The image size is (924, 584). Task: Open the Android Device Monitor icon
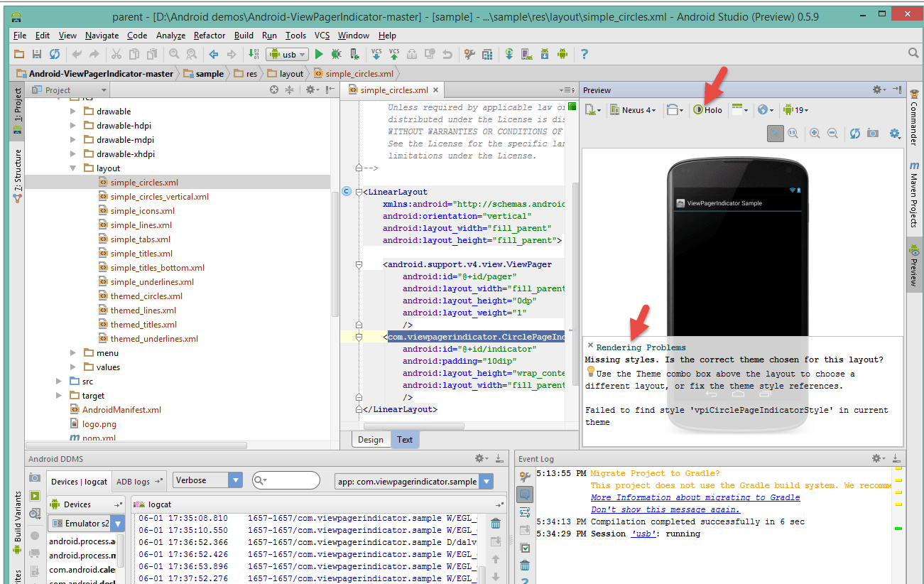pyautogui.click(x=562, y=54)
